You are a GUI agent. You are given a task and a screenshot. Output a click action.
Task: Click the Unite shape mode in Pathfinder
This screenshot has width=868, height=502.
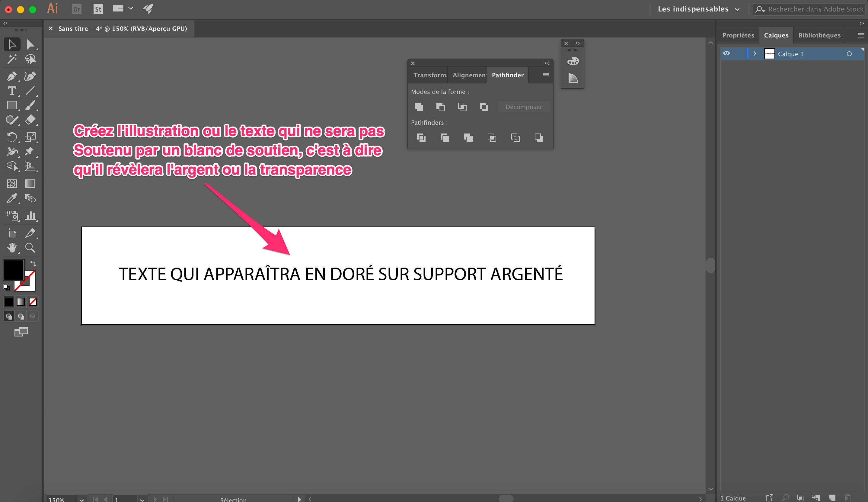[x=419, y=107]
